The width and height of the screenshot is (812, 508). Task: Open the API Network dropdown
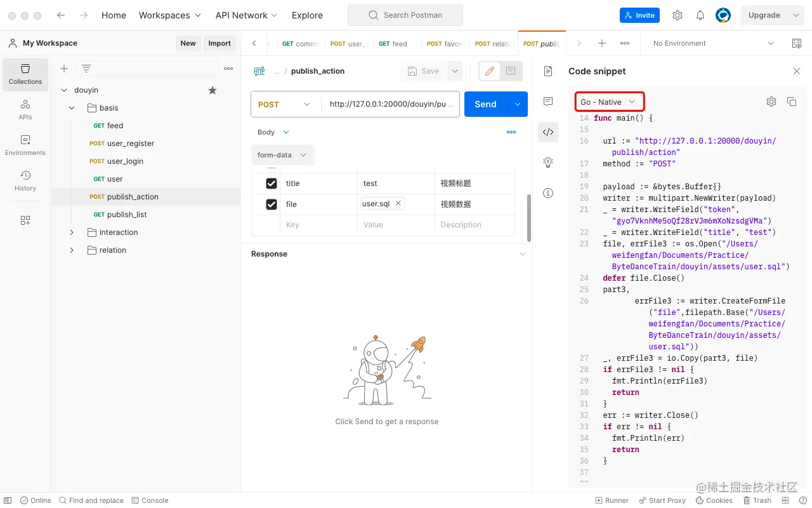(246, 15)
